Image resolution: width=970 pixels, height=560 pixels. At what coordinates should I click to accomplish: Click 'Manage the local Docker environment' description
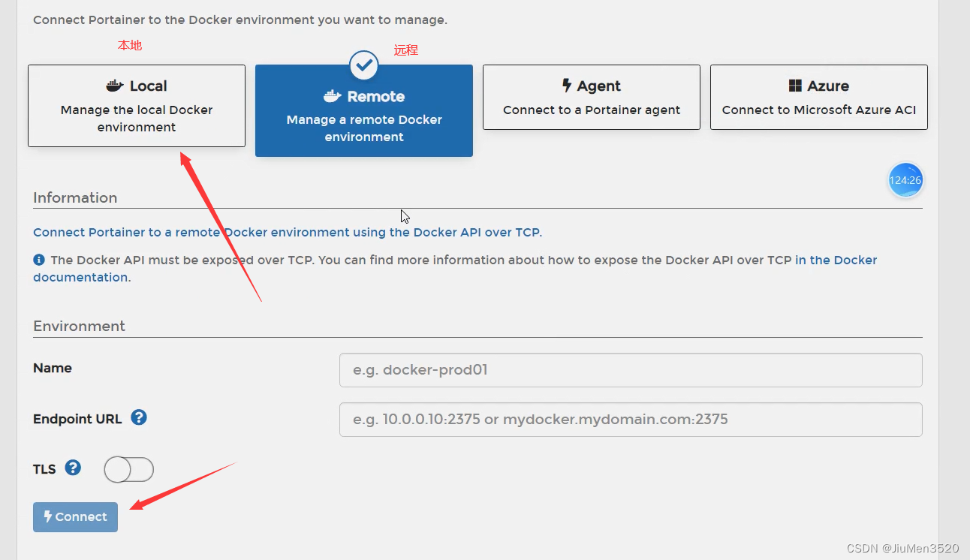(x=137, y=119)
